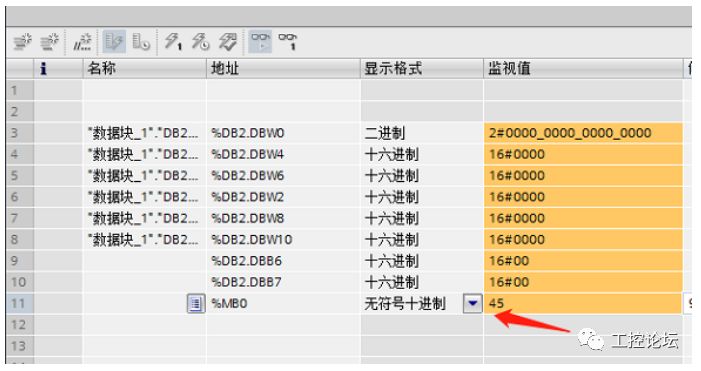
Task: Select row number 8 header
Action: [x=20, y=239]
